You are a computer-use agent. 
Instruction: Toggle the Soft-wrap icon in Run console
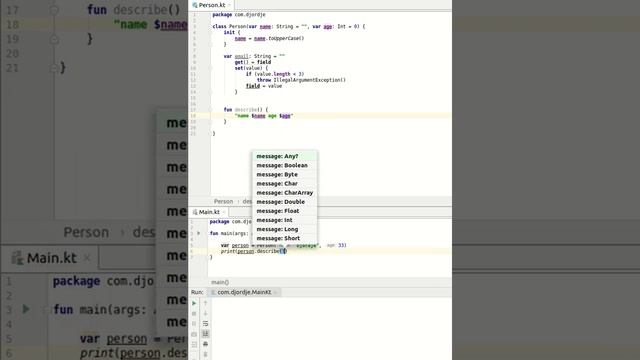(205, 324)
